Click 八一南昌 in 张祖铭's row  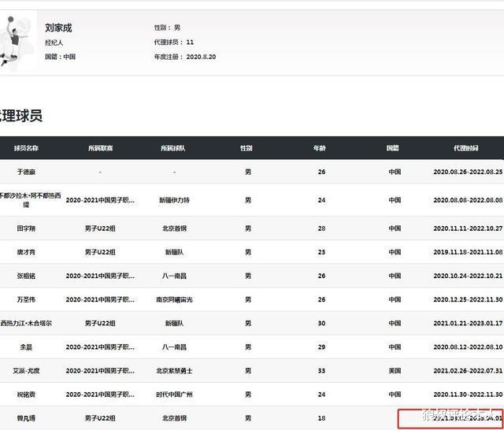(x=174, y=276)
